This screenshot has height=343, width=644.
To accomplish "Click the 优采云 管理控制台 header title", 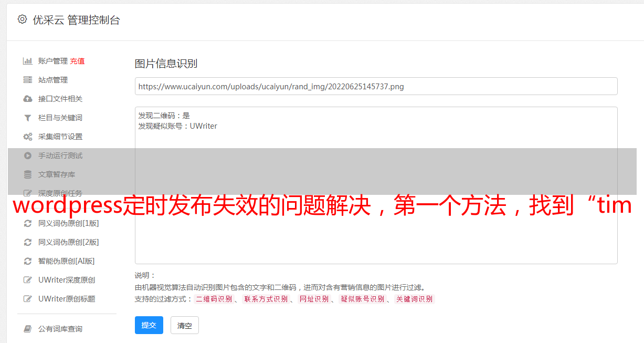I will 76,20.
